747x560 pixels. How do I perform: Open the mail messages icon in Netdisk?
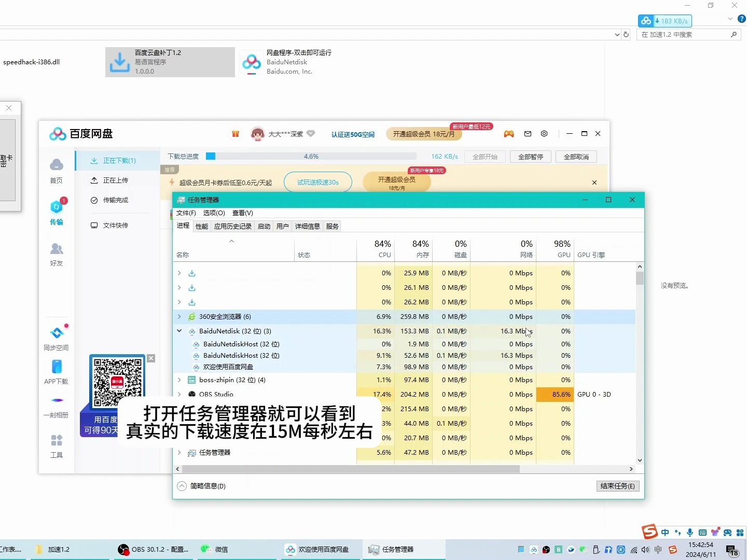528,134
